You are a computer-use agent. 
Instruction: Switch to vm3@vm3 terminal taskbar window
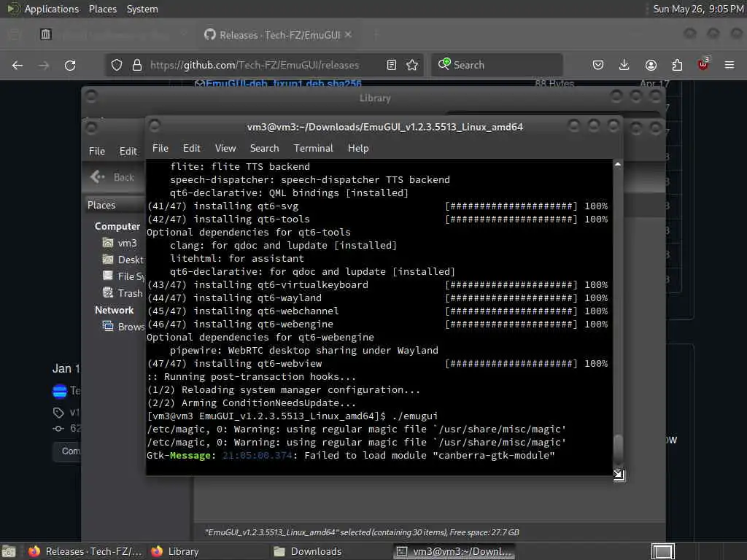453,551
